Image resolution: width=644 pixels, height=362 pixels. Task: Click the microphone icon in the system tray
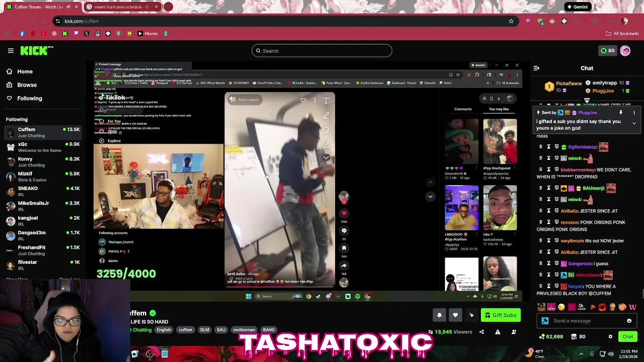tap(592, 354)
